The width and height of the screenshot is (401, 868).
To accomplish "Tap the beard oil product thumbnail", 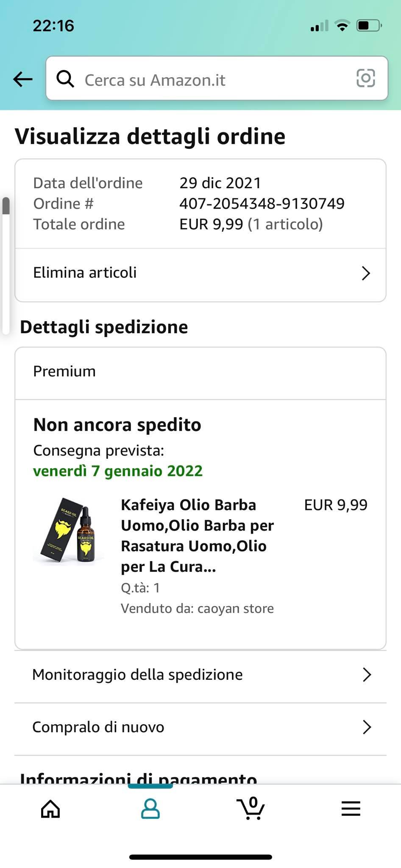I will [x=69, y=530].
